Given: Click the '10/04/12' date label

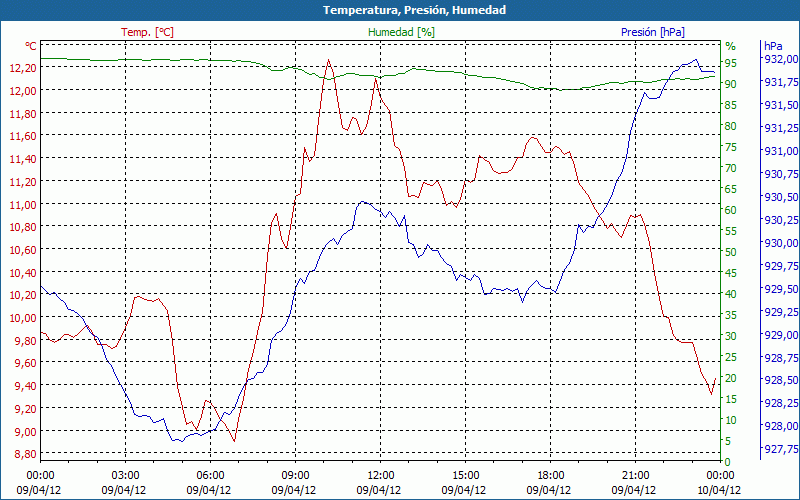Looking at the screenshot, I should tap(719, 490).
